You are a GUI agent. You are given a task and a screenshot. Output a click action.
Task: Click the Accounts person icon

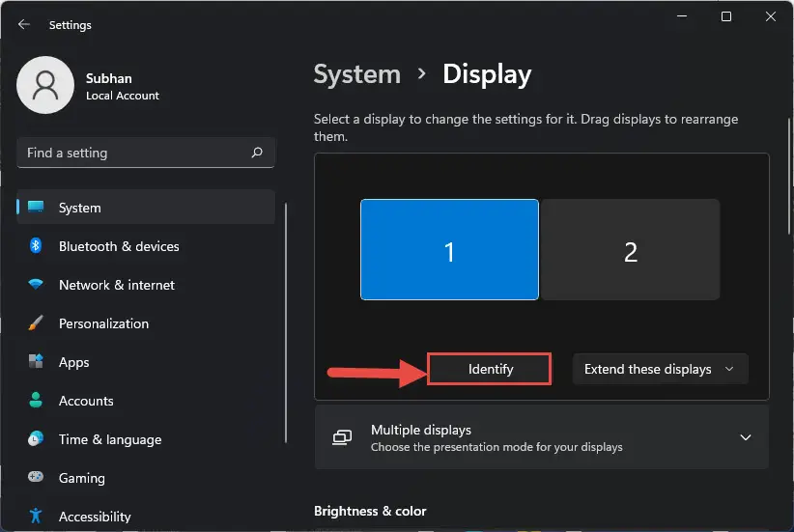(36, 400)
